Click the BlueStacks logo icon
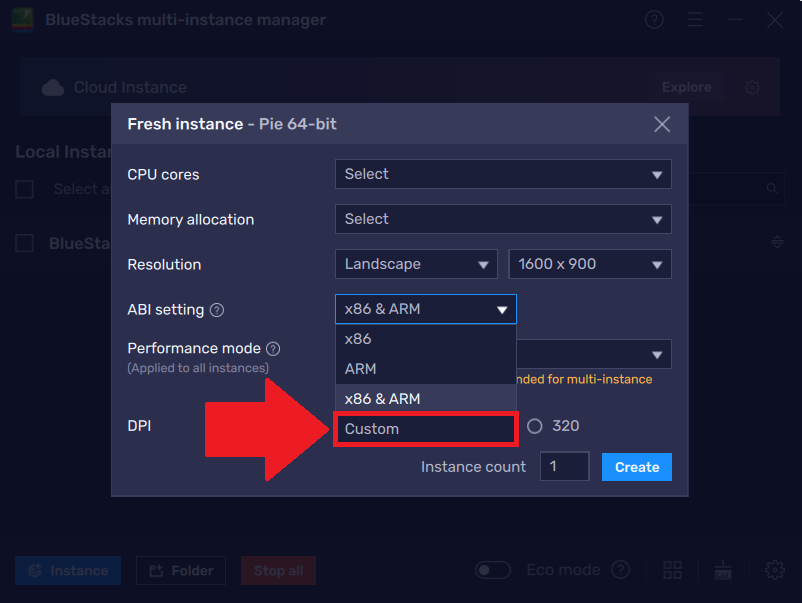The image size is (802, 603). pos(23,20)
